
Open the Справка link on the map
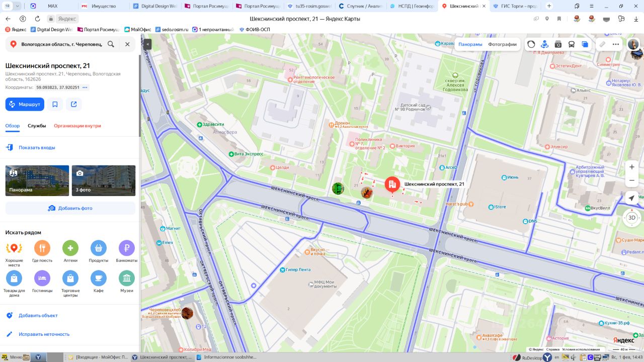(x=553, y=349)
